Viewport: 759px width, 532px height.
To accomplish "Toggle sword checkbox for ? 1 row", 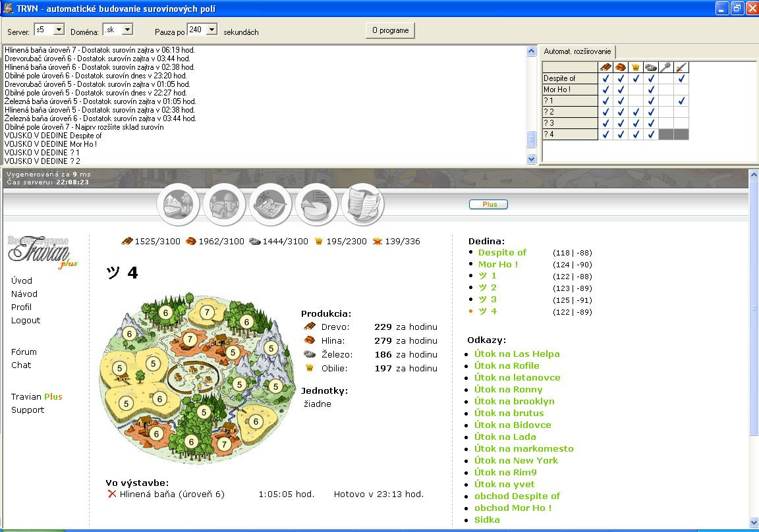I will pos(681,101).
